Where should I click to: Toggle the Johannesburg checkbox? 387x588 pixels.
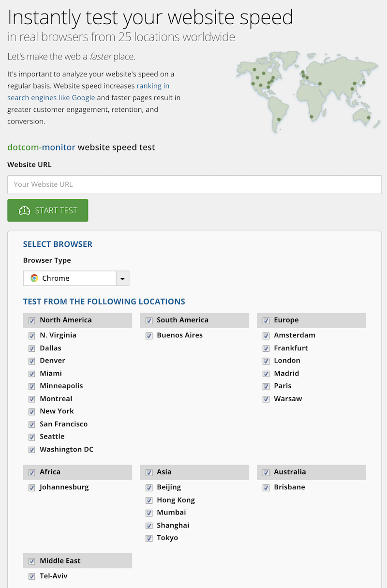[32, 487]
